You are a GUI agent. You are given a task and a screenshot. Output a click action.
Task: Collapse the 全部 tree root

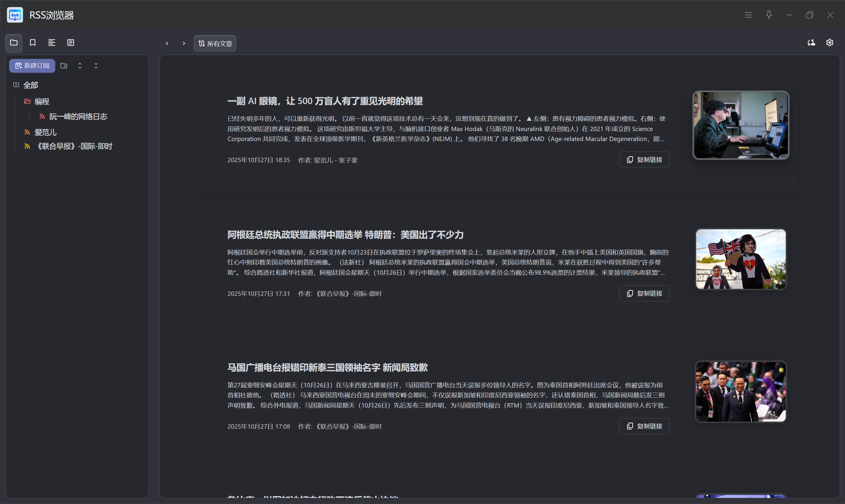16,85
